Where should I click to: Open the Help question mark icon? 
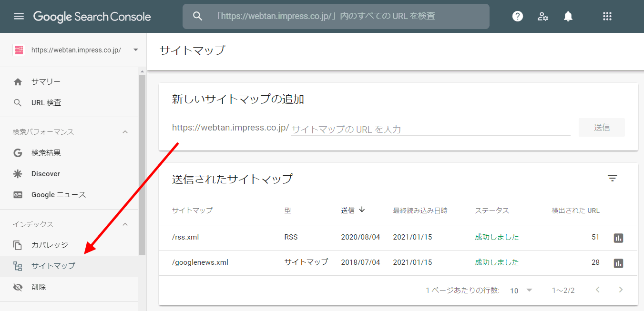pos(518,16)
